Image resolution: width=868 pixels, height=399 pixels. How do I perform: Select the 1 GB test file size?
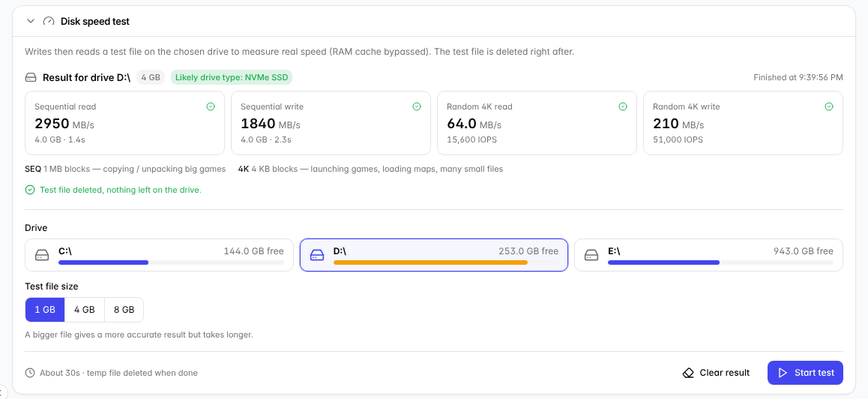pos(45,310)
